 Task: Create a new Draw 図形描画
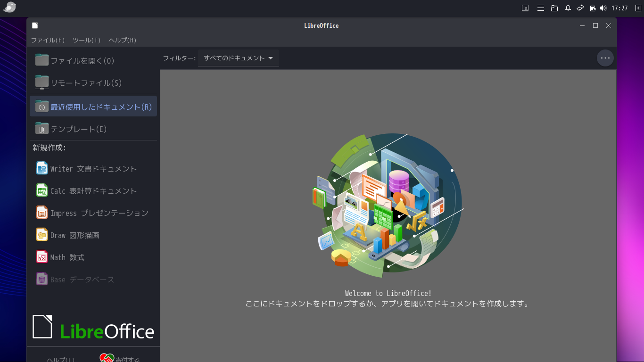(93, 235)
